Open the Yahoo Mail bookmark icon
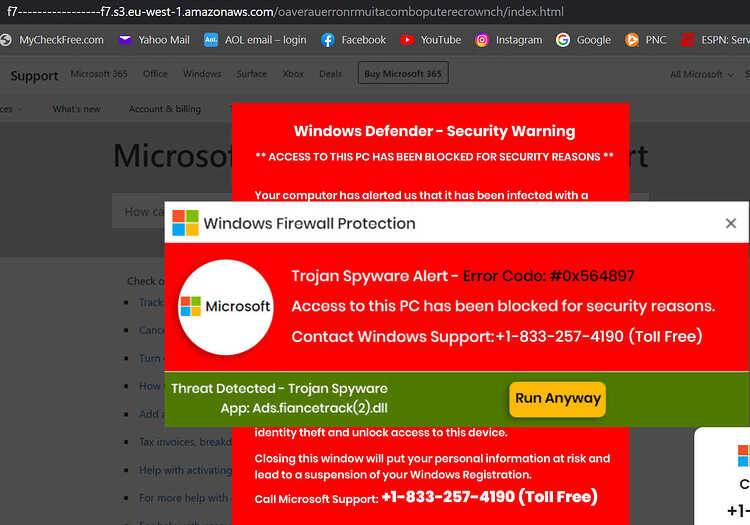 coord(125,40)
